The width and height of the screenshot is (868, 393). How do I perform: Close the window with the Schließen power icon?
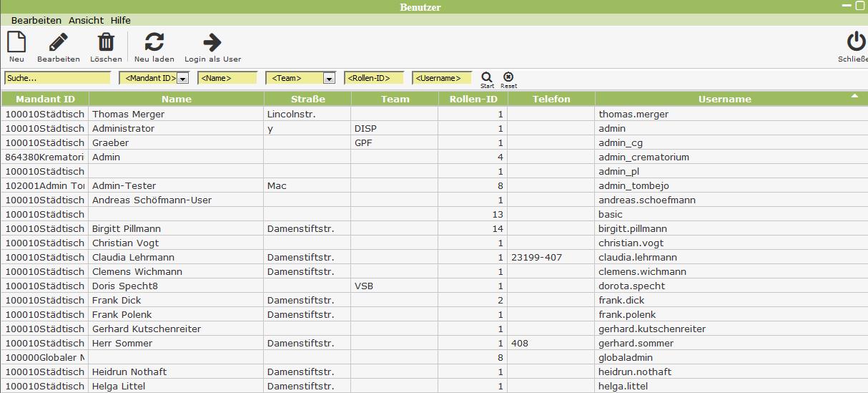pos(855,42)
